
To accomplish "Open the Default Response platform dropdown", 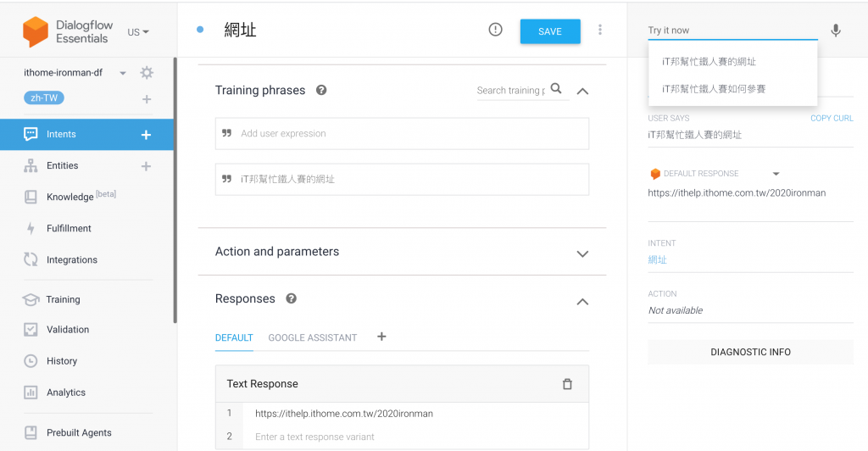I will pyautogui.click(x=776, y=174).
